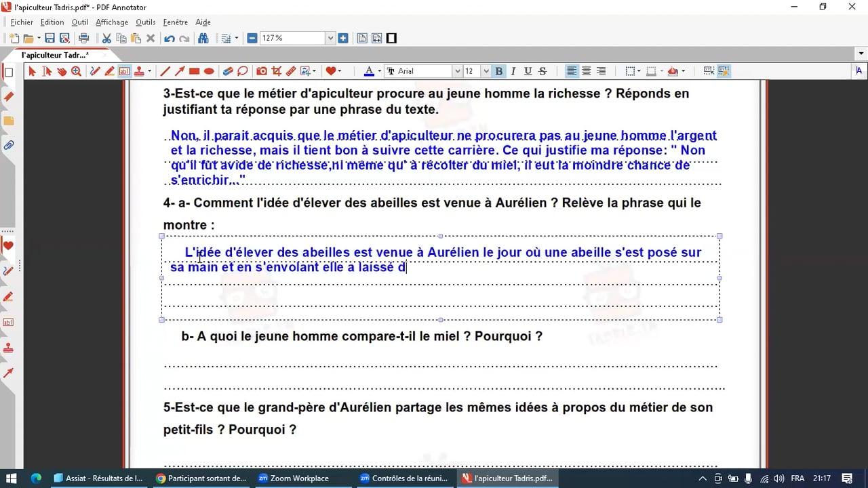Screen dimensions: 868x488
Task: Select the Arrow drawing tool
Action: click(180, 71)
